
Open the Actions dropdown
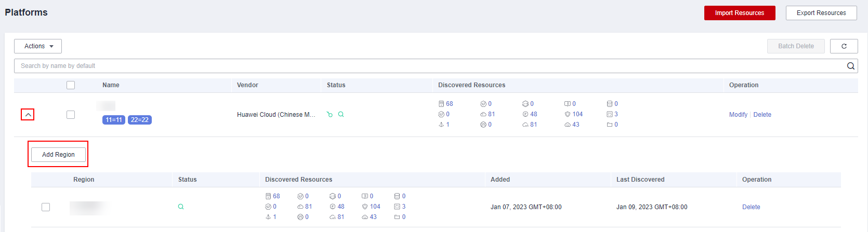pyautogui.click(x=38, y=46)
